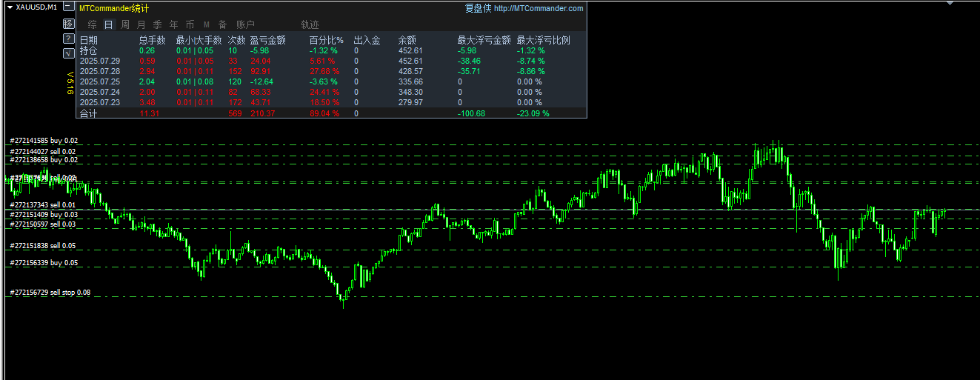Click the chart shift triangle at top right
Viewport: 980px width, 380px height.
point(950,4)
